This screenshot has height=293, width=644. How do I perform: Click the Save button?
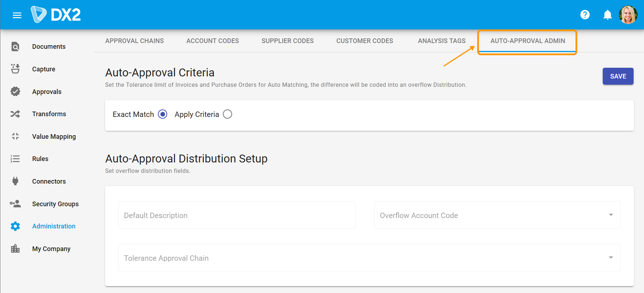(618, 76)
